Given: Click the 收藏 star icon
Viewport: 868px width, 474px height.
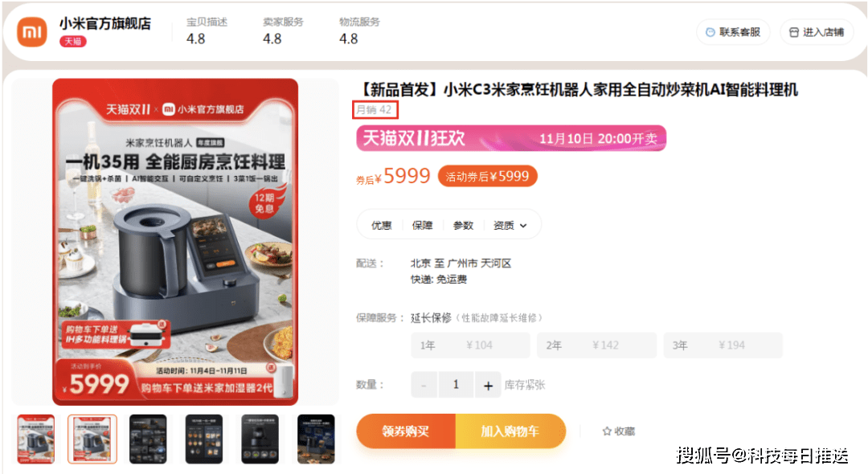Looking at the screenshot, I should point(607,431).
